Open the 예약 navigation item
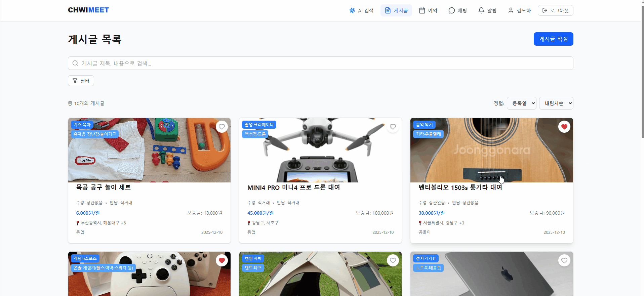This screenshot has width=644, height=296. (x=428, y=10)
